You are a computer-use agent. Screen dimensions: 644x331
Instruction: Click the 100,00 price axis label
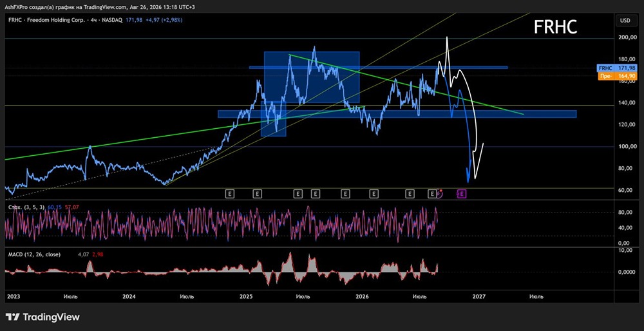click(628, 147)
